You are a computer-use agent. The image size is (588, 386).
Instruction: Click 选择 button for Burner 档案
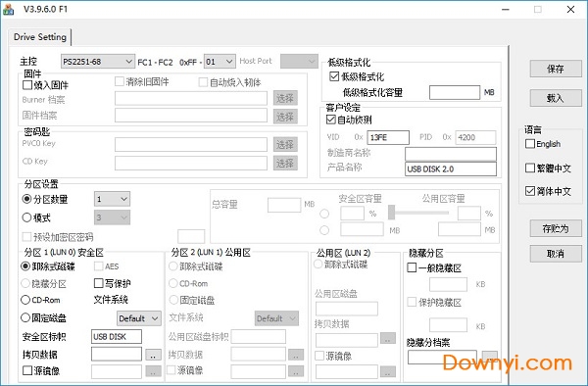[285, 98]
